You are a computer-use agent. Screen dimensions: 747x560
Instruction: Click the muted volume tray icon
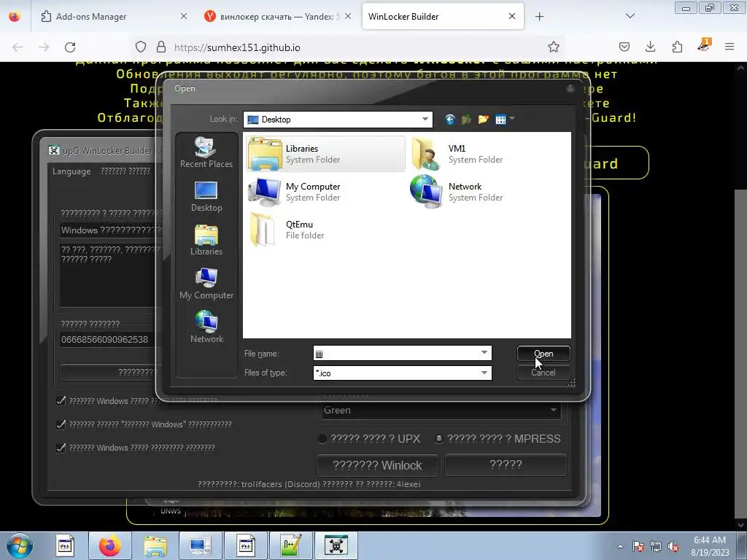point(673,547)
